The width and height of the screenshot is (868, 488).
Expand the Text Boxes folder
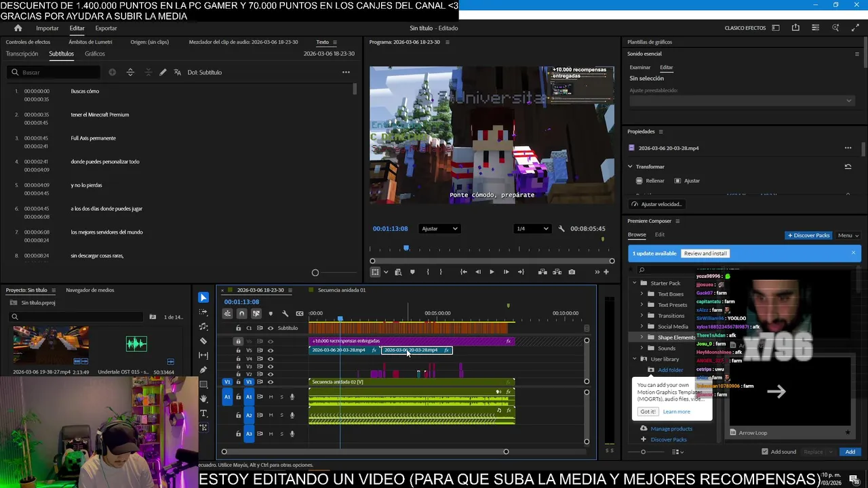tap(642, 294)
